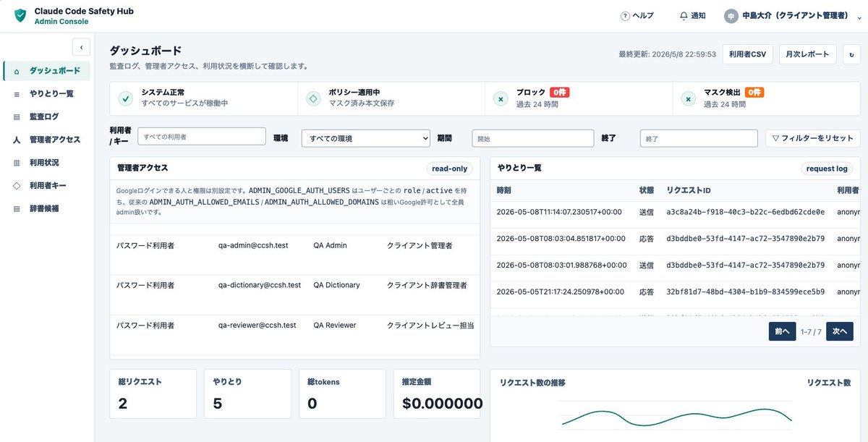Open ヘルプ in the top bar

[637, 16]
